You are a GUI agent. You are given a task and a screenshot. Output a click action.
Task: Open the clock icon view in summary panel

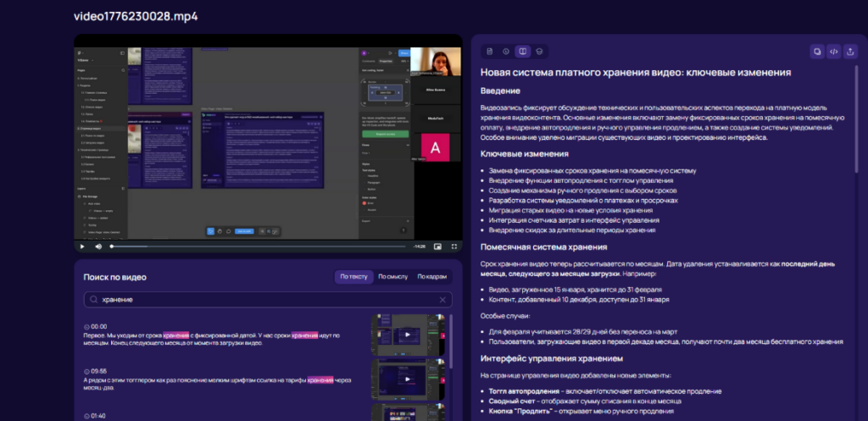[506, 52]
